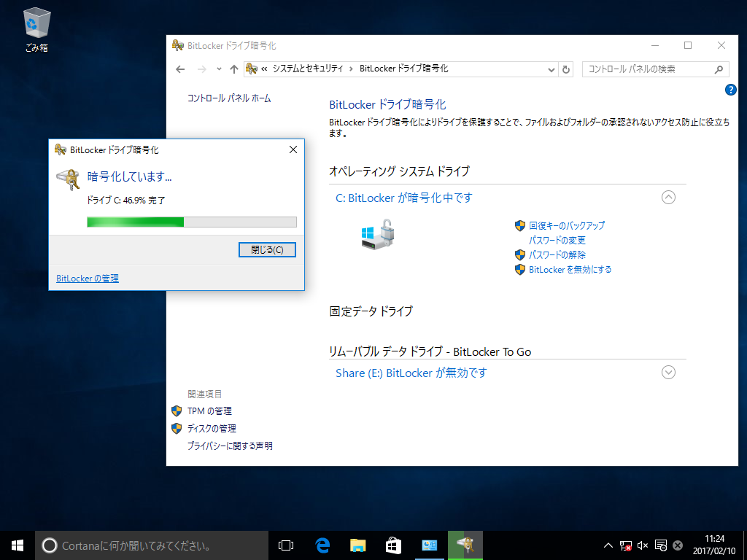Click shield icon beside BitLocker を無効にする
Image resolution: width=747 pixels, height=560 pixels.
point(519,270)
